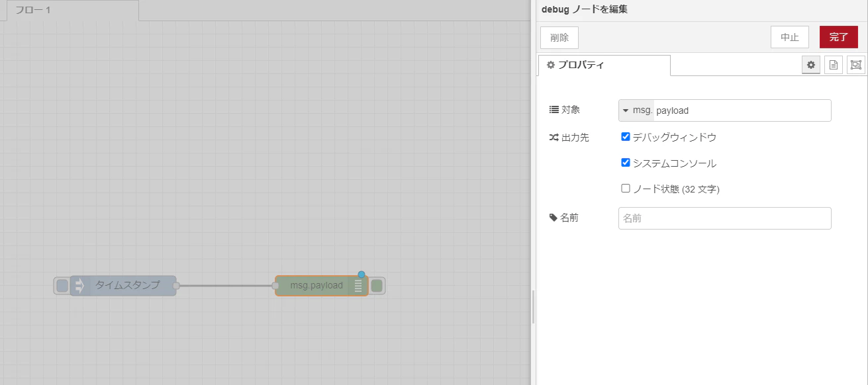Open the node appearance settings icon
This screenshot has height=385, width=868.
(856, 65)
